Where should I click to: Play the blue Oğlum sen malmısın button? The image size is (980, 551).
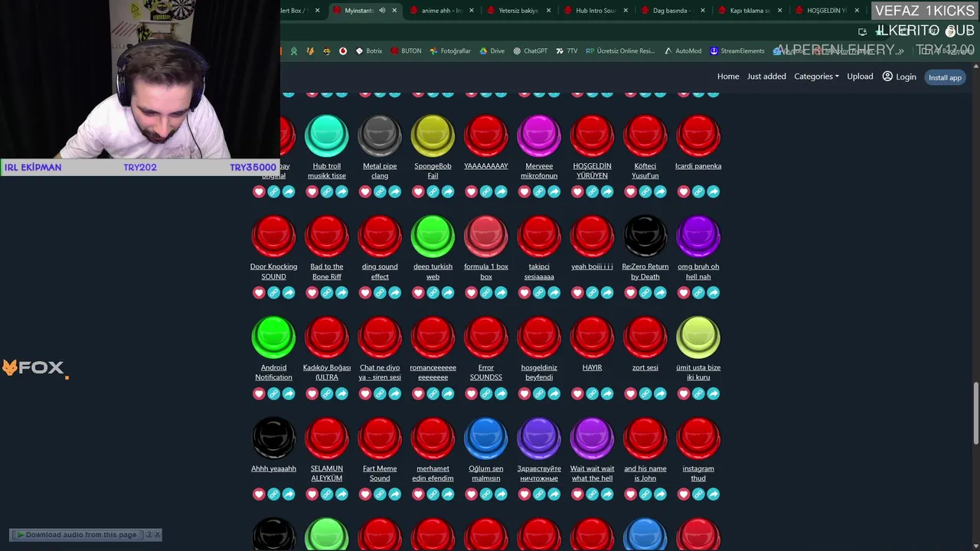pos(486,438)
